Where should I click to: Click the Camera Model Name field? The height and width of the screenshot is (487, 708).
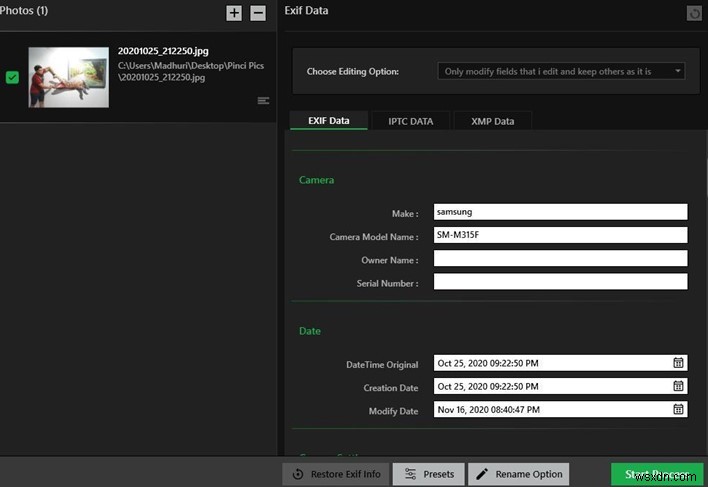[x=560, y=235]
